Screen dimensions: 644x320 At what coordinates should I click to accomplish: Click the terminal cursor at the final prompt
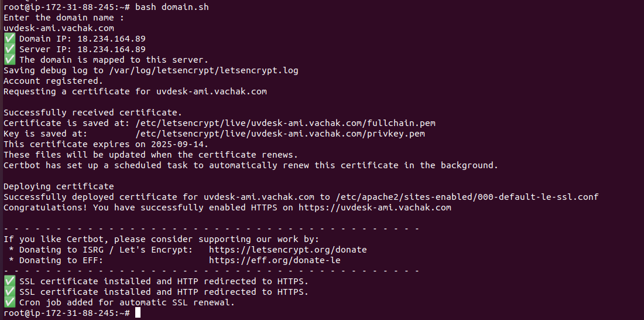point(138,313)
